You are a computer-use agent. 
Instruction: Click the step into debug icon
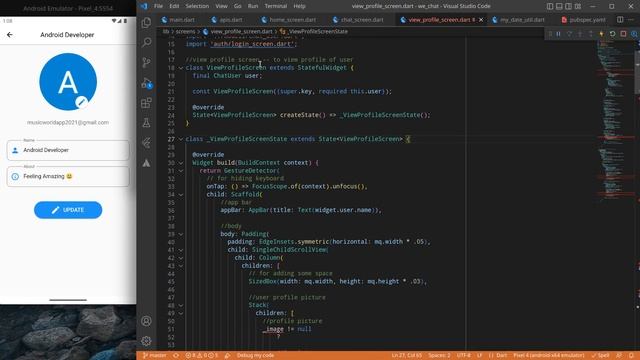point(580,34)
